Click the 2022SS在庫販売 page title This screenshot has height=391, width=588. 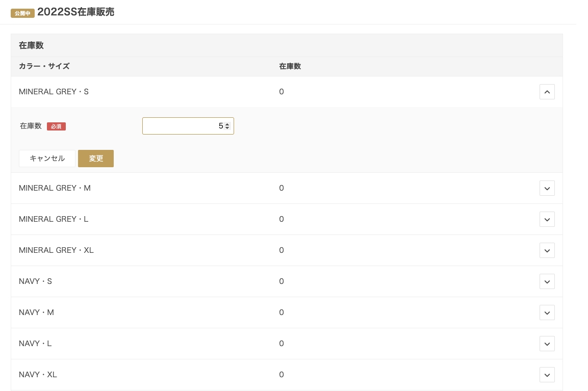coord(75,12)
